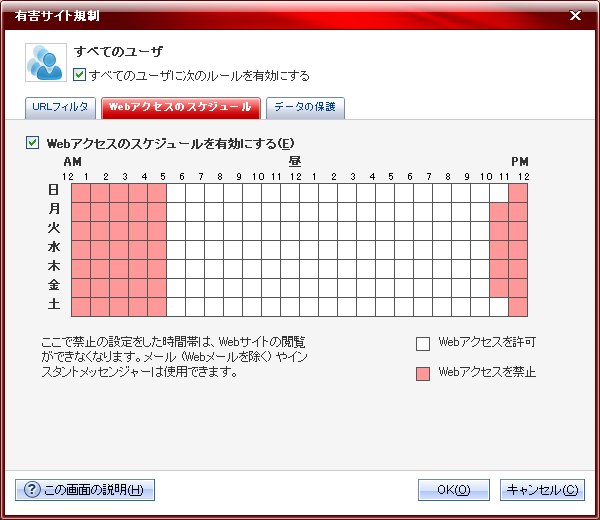
Task: Click the 昼 noon header label
Action: 295,161
